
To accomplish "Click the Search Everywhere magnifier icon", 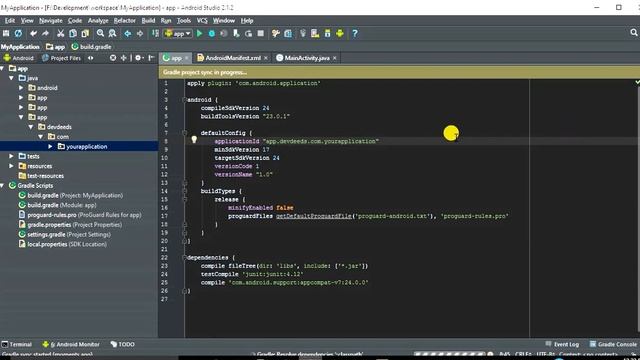I will [x=634, y=32].
